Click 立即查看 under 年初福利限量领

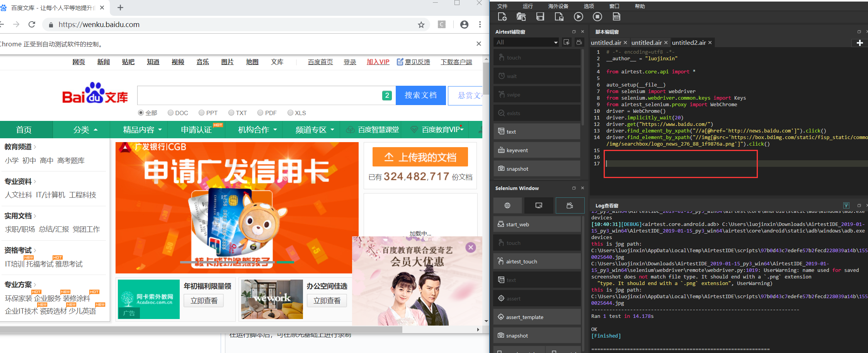click(x=204, y=300)
